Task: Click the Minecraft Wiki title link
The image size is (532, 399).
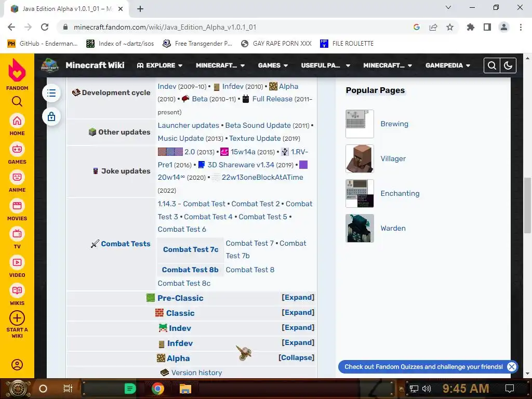Action: click(95, 65)
